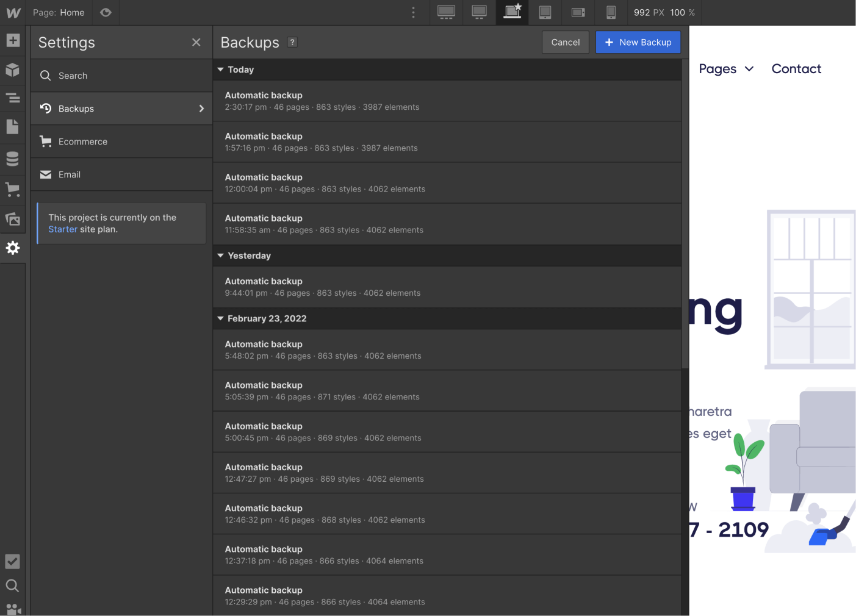Open the Add Elements panel
The width and height of the screenshot is (856, 616).
click(13, 40)
